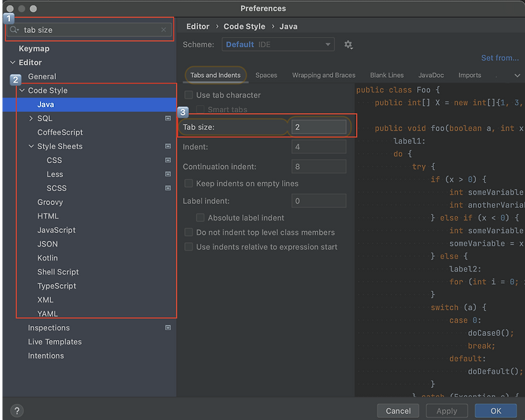525x420 pixels.
Task: Collapse the Code Style tree node
Action: tap(22, 90)
